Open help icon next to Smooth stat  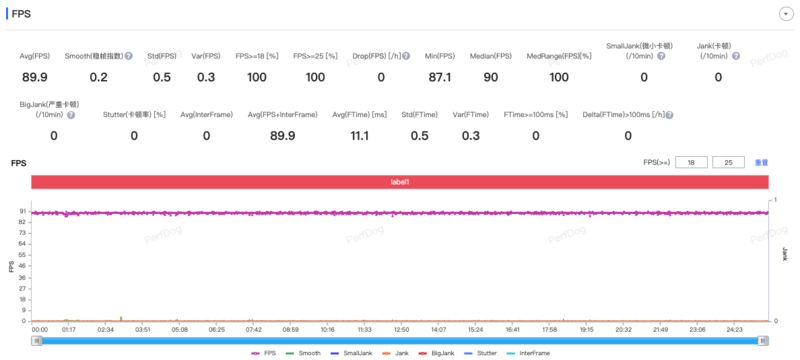129,56
